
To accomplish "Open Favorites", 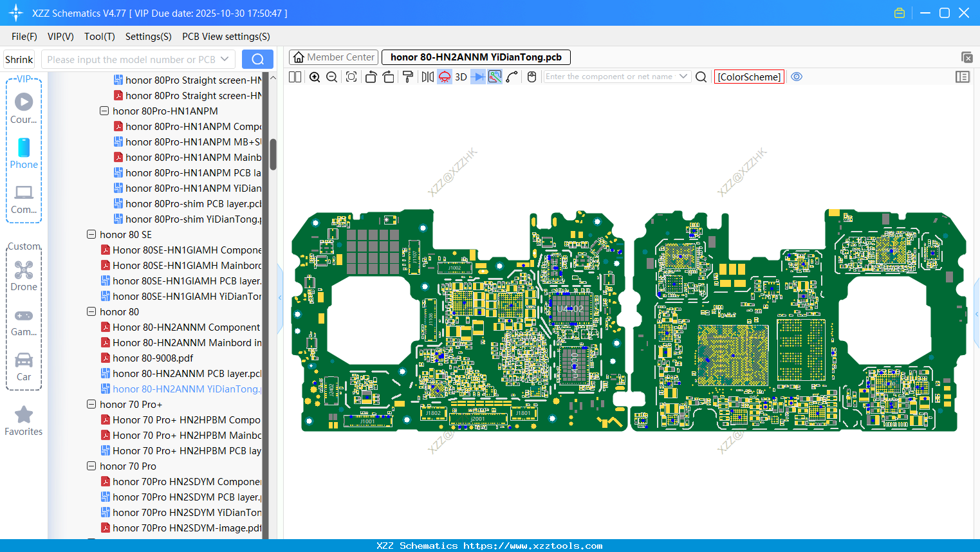I will click(24, 421).
